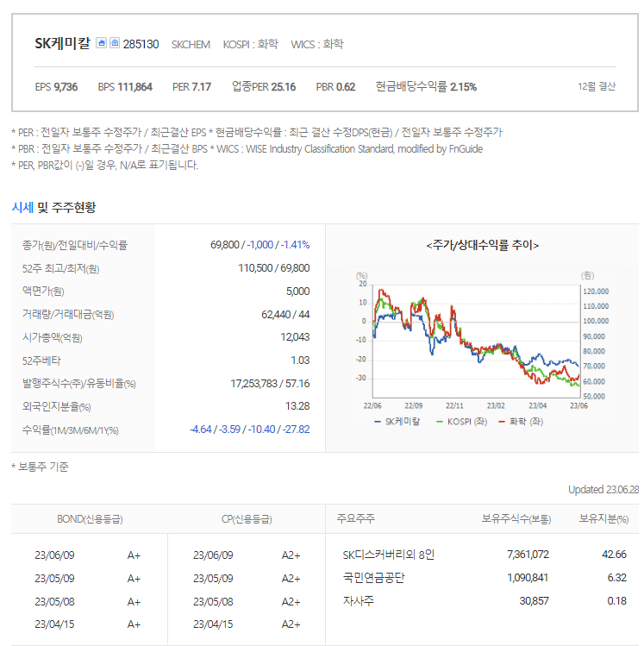The height and width of the screenshot is (646, 644).
Task: Click the BOND(신용등급) column header
Action: [90, 519]
